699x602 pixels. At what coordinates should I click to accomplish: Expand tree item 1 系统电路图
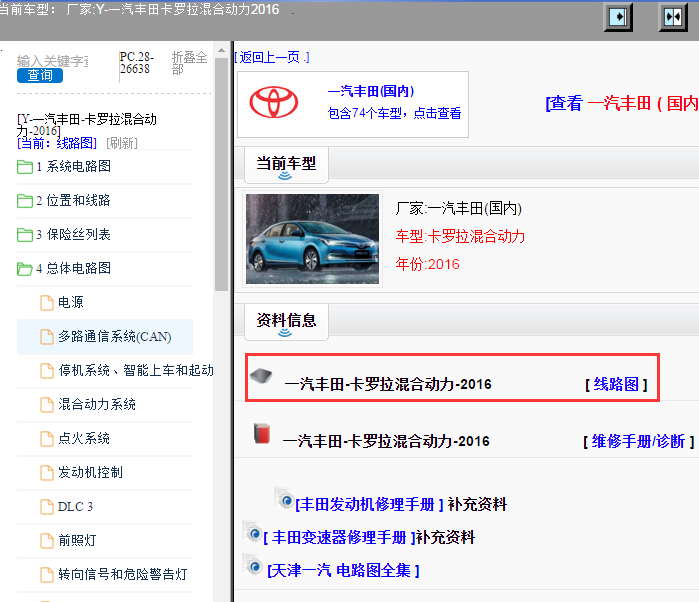74,167
